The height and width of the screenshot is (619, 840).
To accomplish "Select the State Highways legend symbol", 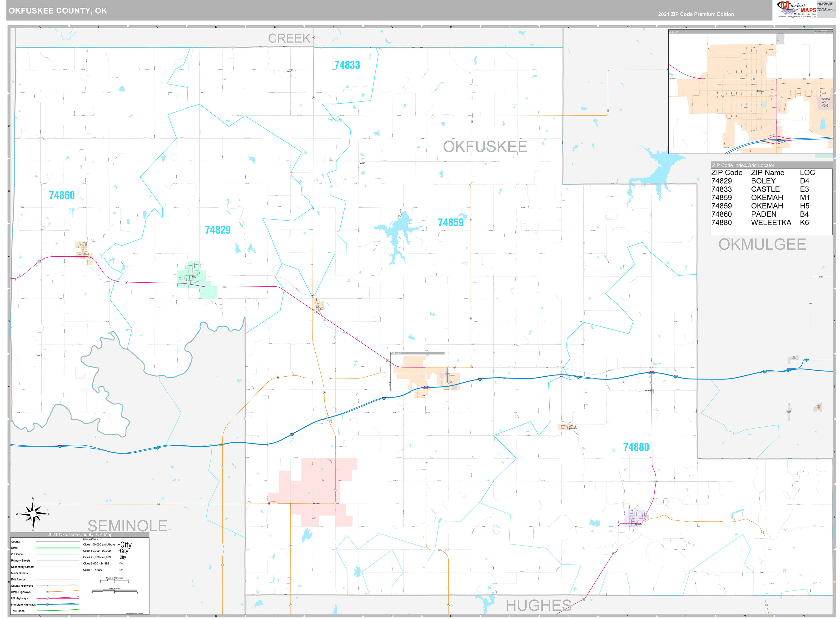I will pyautogui.click(x=47, y=592).
